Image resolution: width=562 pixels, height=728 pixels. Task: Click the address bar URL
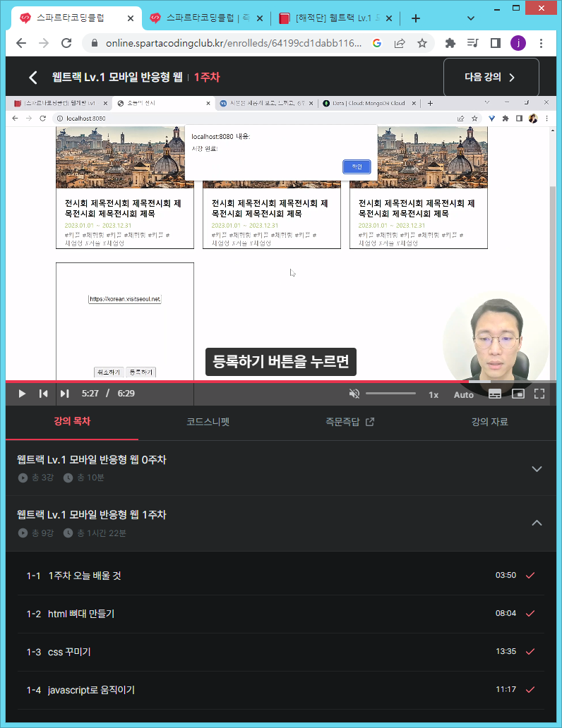pos(234,43)
